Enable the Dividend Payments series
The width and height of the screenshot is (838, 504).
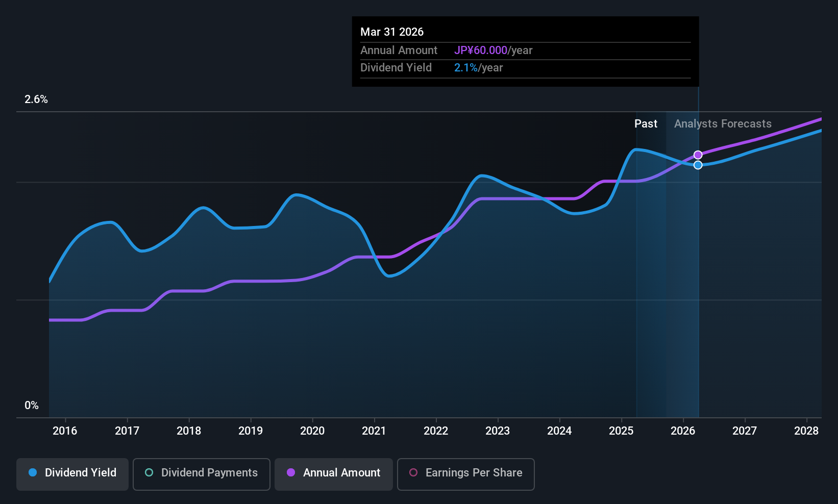coord(202,474)
